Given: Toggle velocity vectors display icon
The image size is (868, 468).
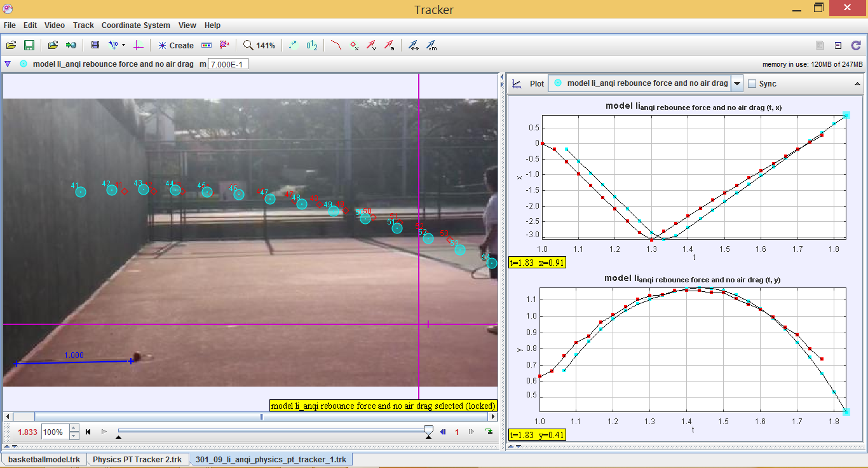Looking at the screenshot, I should [x=371, y=45].
